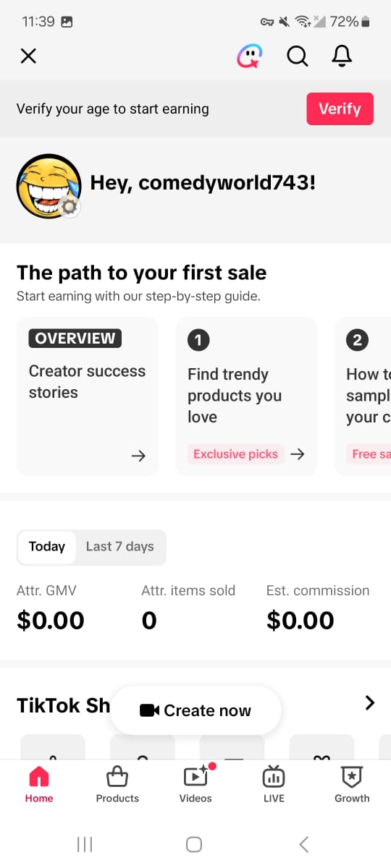Tap the red Verify button
Screen dimensions: 391x868
click(x=340, y=109)
